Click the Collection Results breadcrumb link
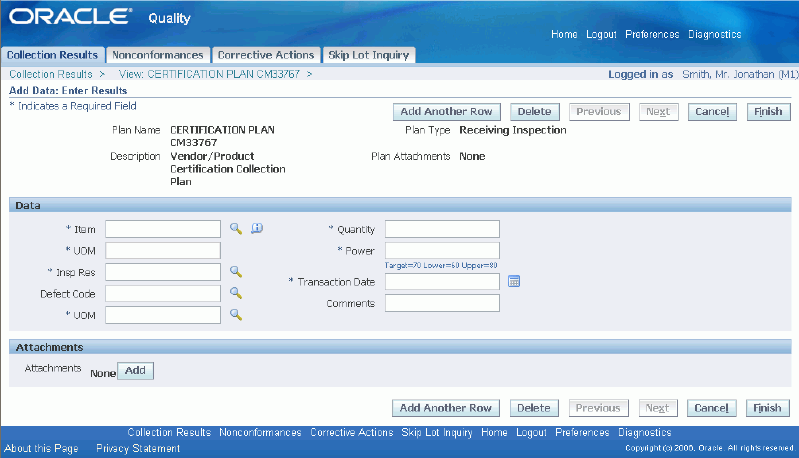The width and height of the screenshot is (799, 458). pos(51,74)
